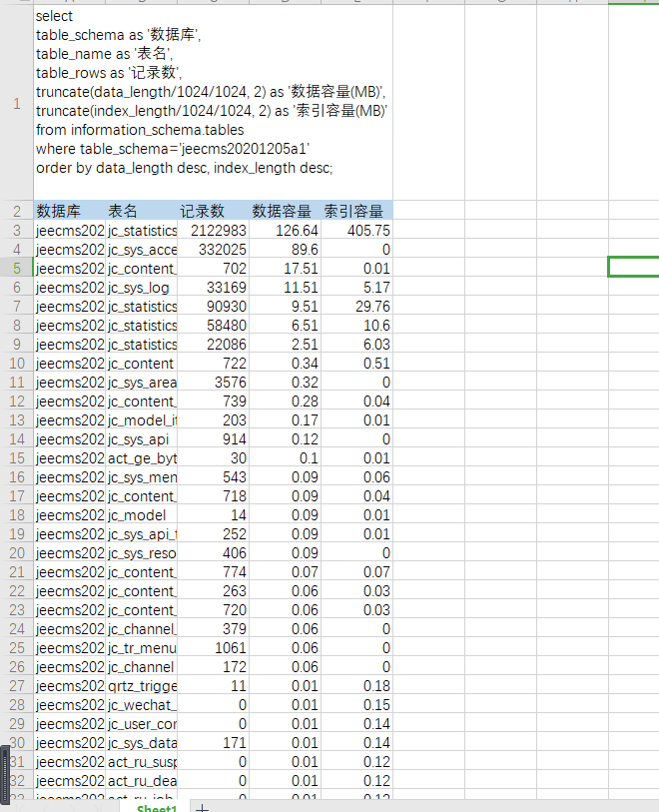The image size is (659, 812).
Task: Select row header 10
Action: (x=17, y=363)
